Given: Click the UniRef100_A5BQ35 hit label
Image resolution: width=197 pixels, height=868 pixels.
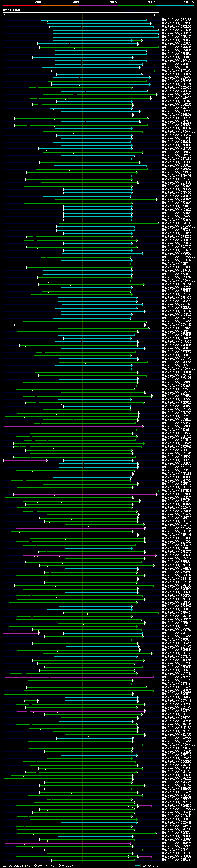Looking at the screenshot, I should coord(177,152).
